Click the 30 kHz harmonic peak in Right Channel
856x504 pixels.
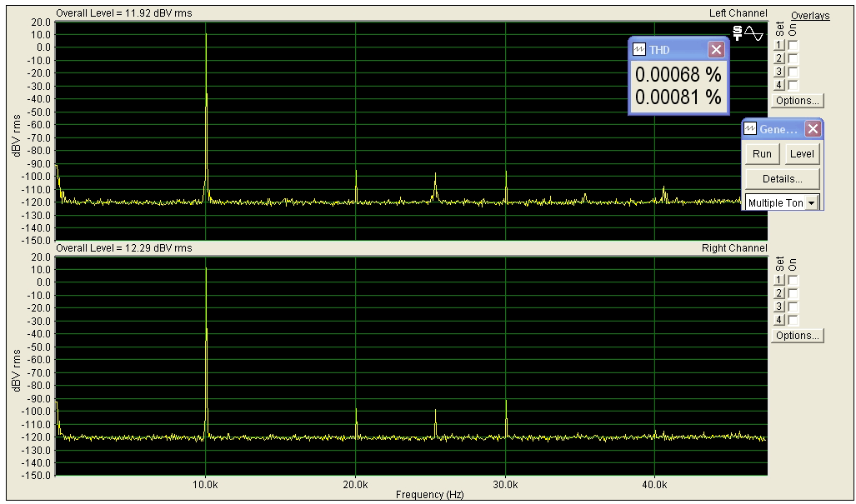(x=506, y=417)
